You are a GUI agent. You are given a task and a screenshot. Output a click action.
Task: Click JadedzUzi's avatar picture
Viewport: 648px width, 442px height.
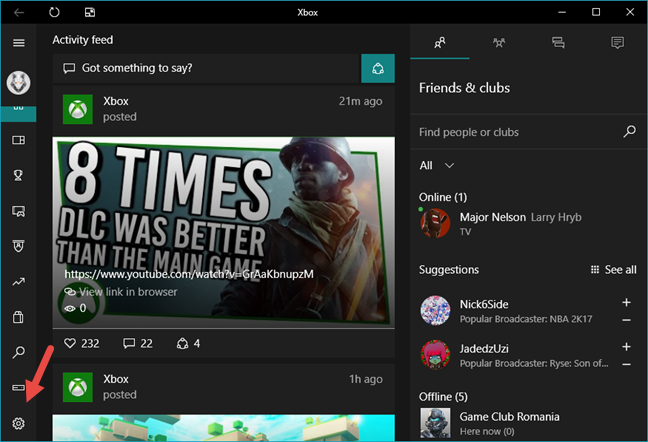click(x=435, y=355)
